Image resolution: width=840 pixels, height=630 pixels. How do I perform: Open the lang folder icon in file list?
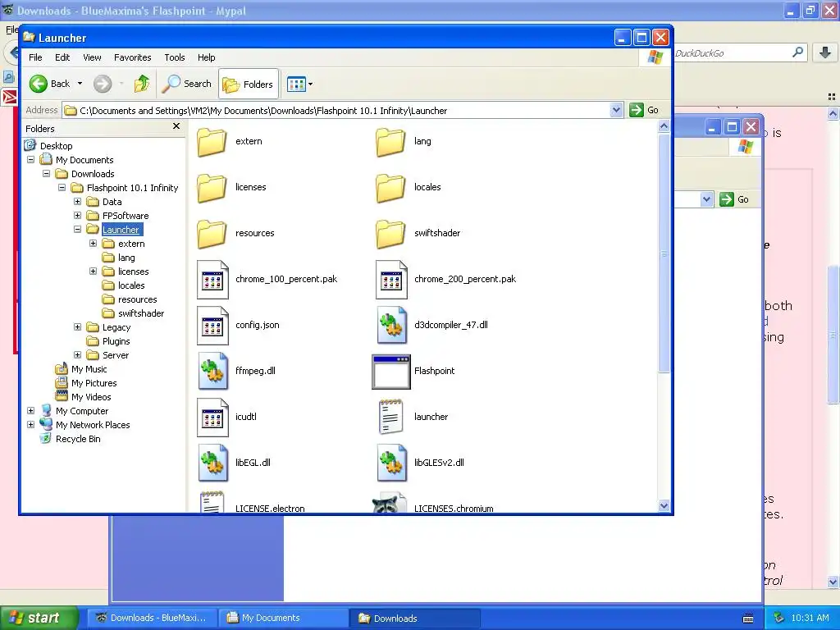pos(390,141)
